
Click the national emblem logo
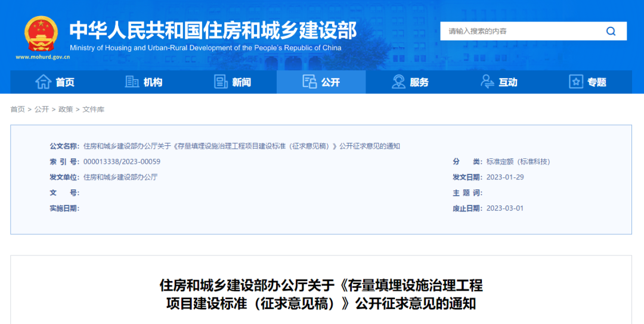click(41, 33)
